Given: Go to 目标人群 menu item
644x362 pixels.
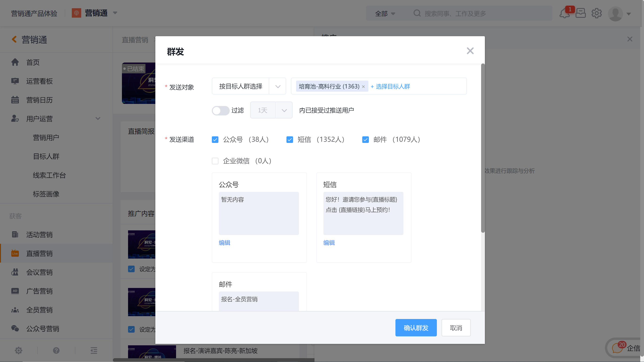Looking at the screenshot, I should (46, 156).
